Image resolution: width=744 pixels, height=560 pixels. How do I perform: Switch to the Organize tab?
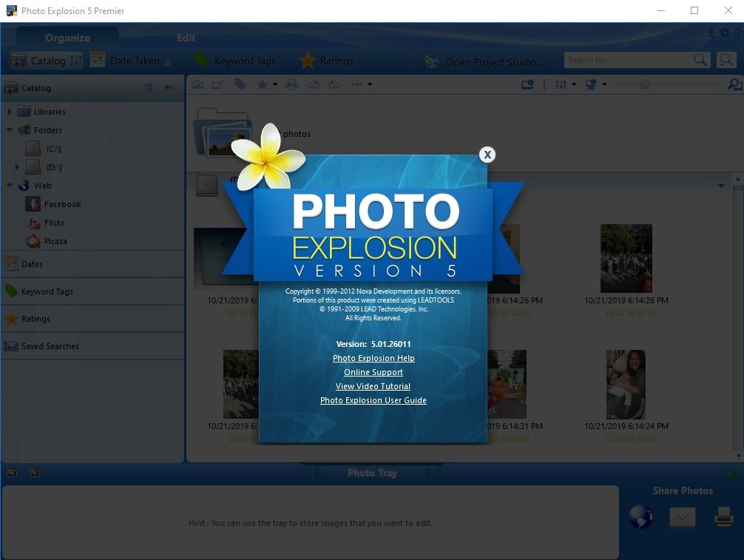[x=67, y=38]
